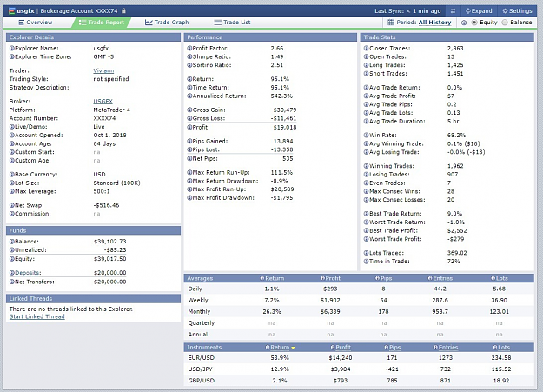Screen dimensions: 543x392
Task: Click the $39,102.73 balance value
Action: pyautogui.click(x=109, y=242)
